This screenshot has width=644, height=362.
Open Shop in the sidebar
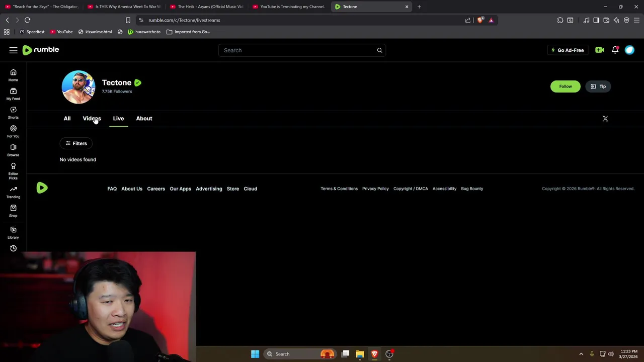(x=13, y=211)
